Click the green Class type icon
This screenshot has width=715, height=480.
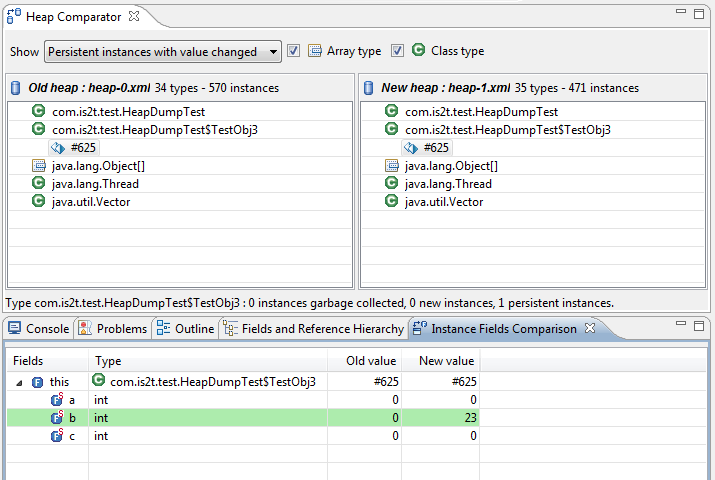pyautogui.click(x=418, y=51)
